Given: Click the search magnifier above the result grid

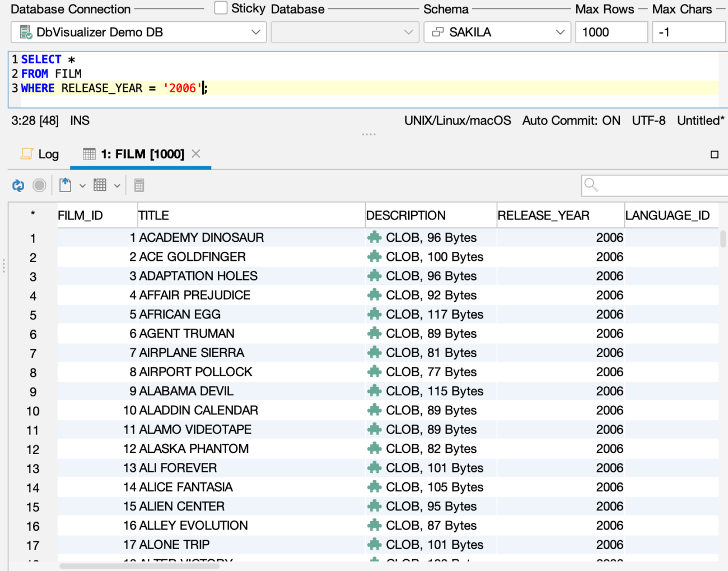Looking at the screenshot, I should (x=591, y=184).
